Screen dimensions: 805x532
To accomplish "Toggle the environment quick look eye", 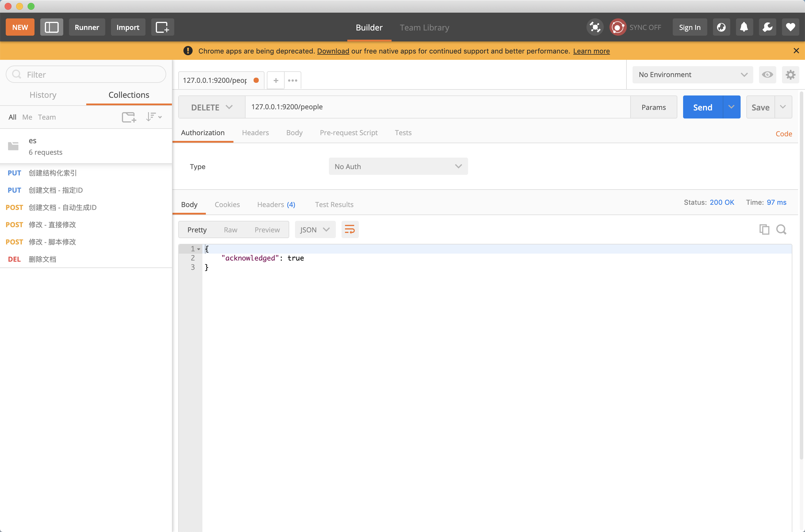I will (x=767, y=75).
